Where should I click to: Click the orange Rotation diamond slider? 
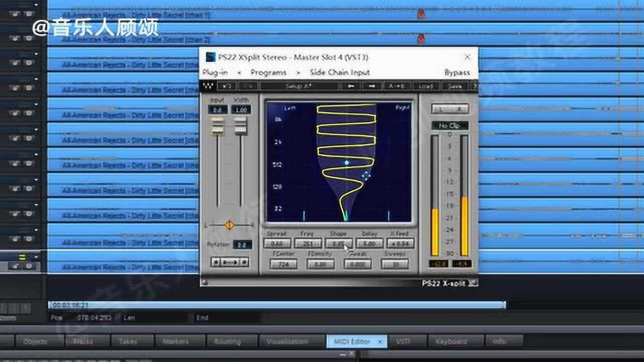[x=229, y=225]
